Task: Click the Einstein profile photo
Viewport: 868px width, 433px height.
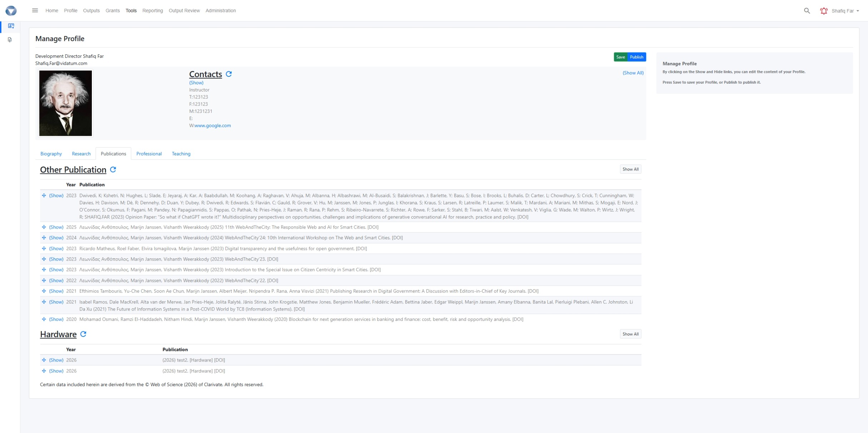Action: pyautogui.click(x=65, y=103)
